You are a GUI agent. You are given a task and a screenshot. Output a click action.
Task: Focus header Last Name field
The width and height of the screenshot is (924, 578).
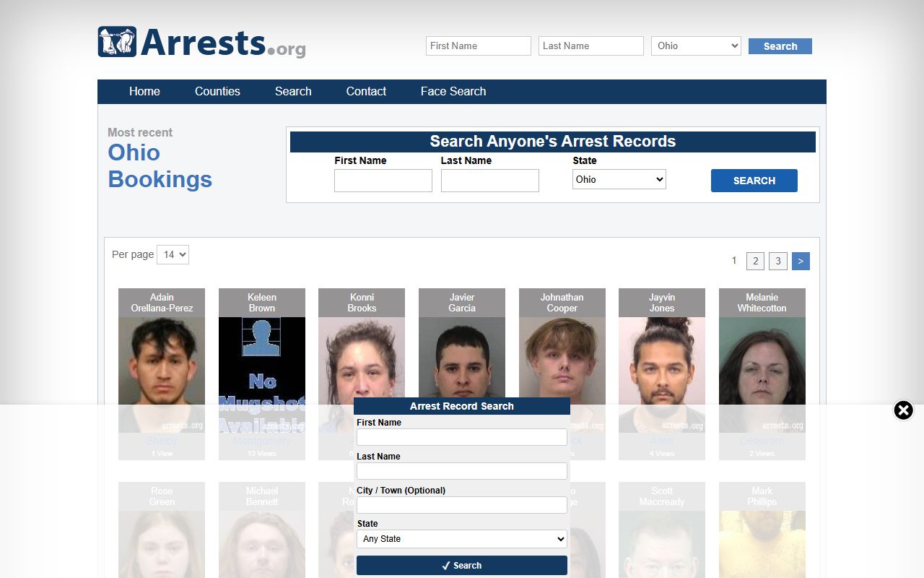[x=591, y=46]
